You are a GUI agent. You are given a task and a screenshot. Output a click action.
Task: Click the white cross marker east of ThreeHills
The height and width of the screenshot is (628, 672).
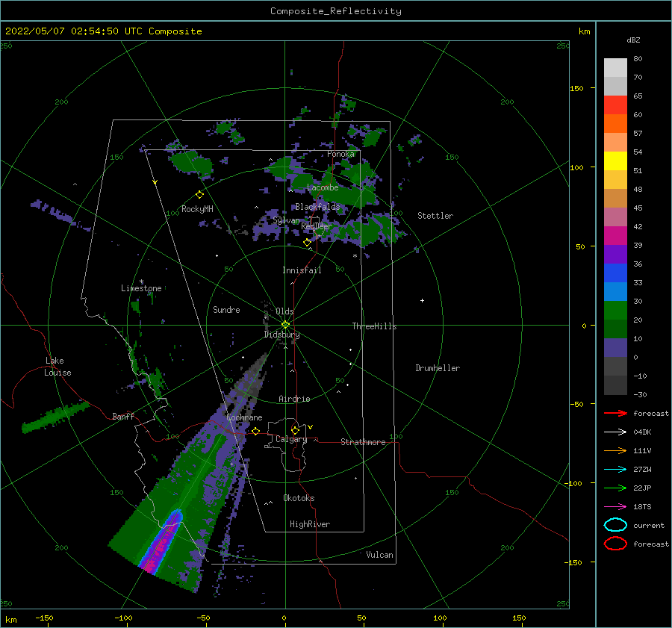tap(422, 300)
